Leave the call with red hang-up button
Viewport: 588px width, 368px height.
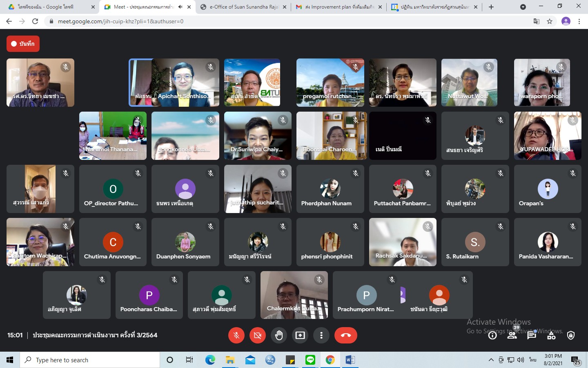click(345, 335)
